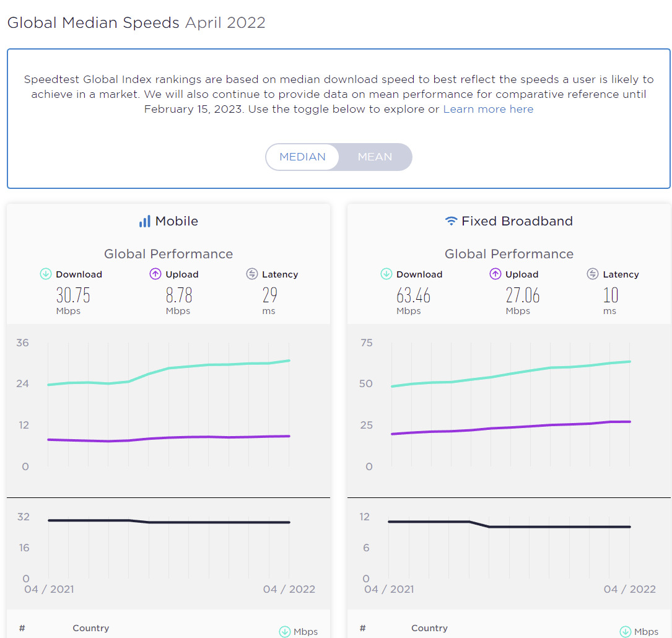This screenshot has width=672, height=638.
Task: Click the Mobile 30.75 Mbps download value
Action: point(73,295)
